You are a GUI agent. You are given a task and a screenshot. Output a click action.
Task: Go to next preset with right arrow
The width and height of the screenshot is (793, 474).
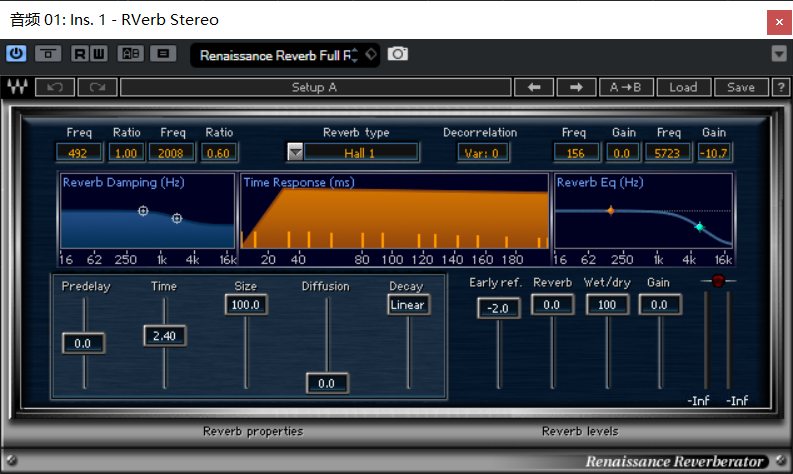576,87
